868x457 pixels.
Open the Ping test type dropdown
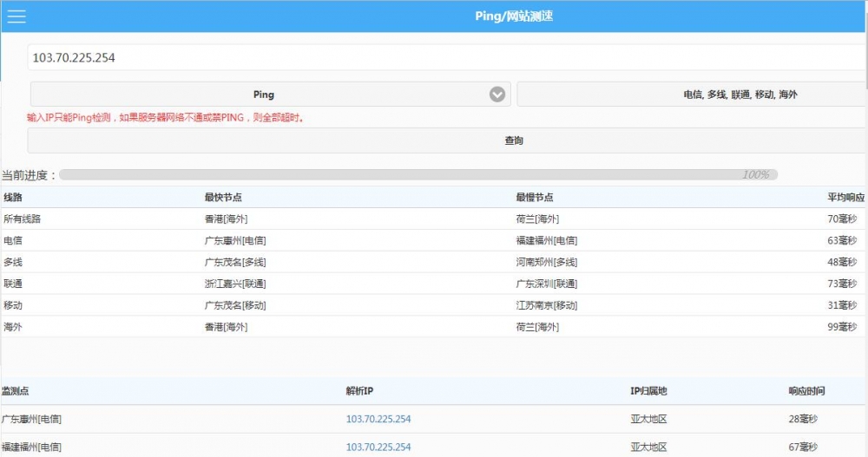click(x=263, y=95)
